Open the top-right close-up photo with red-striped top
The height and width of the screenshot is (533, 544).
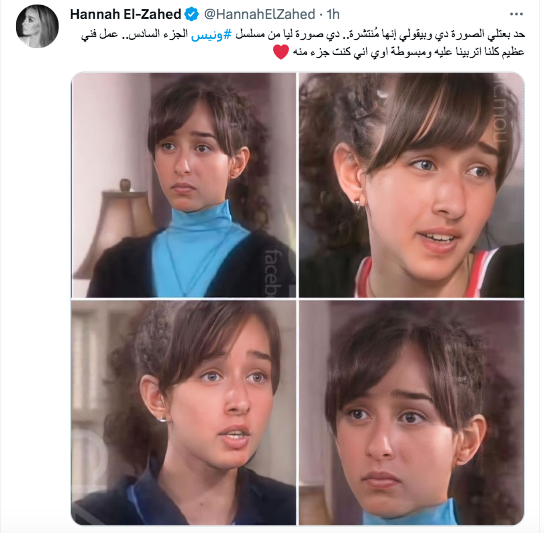pos(411,185)
